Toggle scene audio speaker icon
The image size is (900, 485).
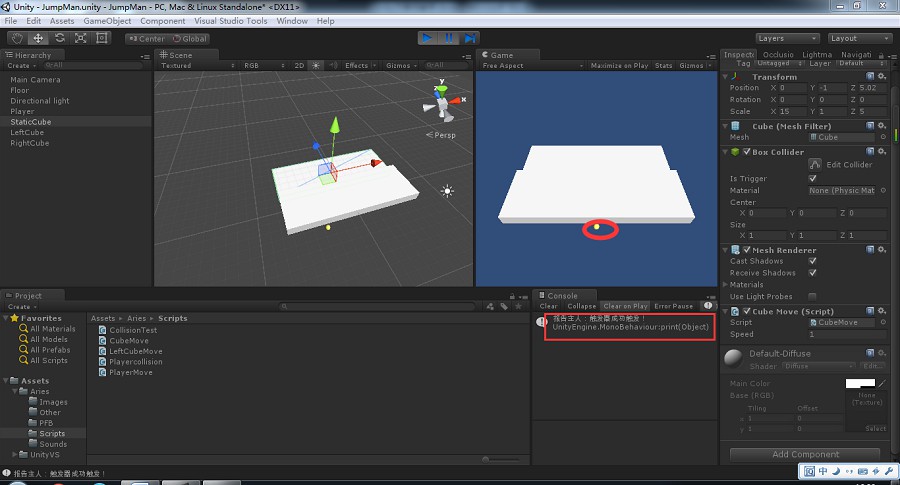click(x=333, y=65)
